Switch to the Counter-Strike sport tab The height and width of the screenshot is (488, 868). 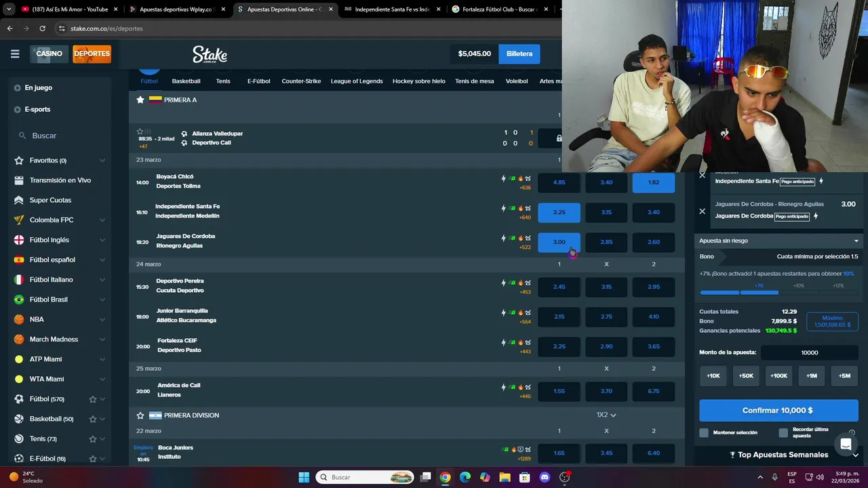click(301, 81)
